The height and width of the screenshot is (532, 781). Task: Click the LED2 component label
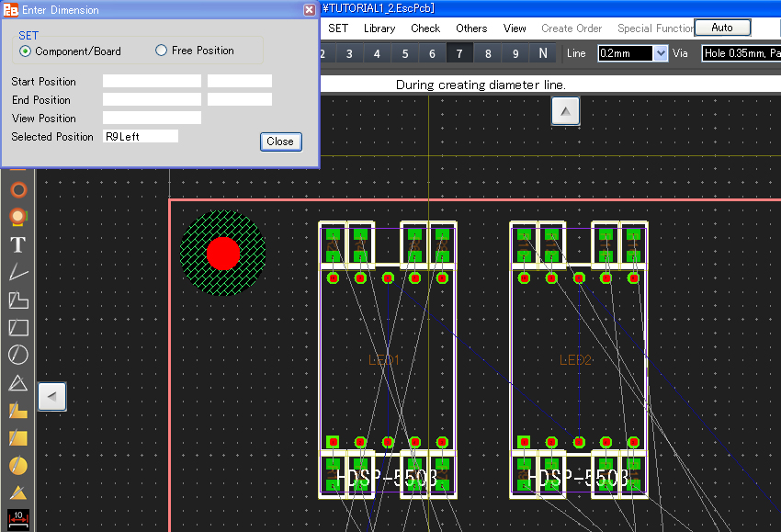(x=575, y=359)
